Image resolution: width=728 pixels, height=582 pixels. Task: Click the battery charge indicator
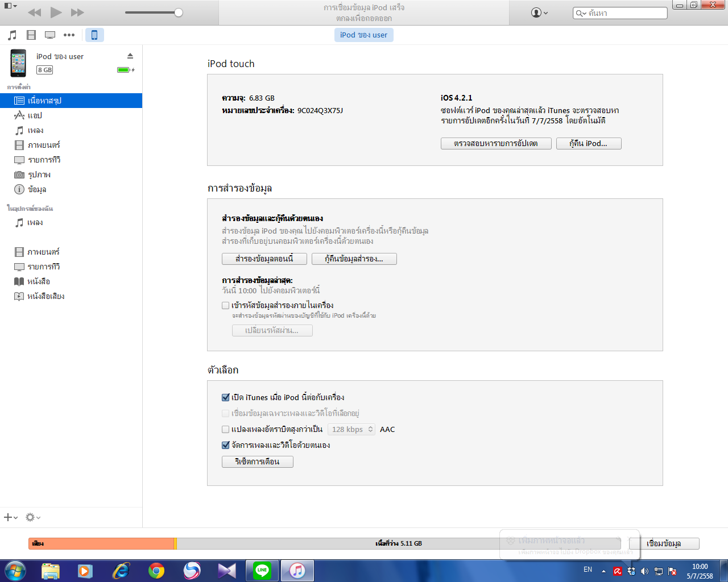coord(126,70)
